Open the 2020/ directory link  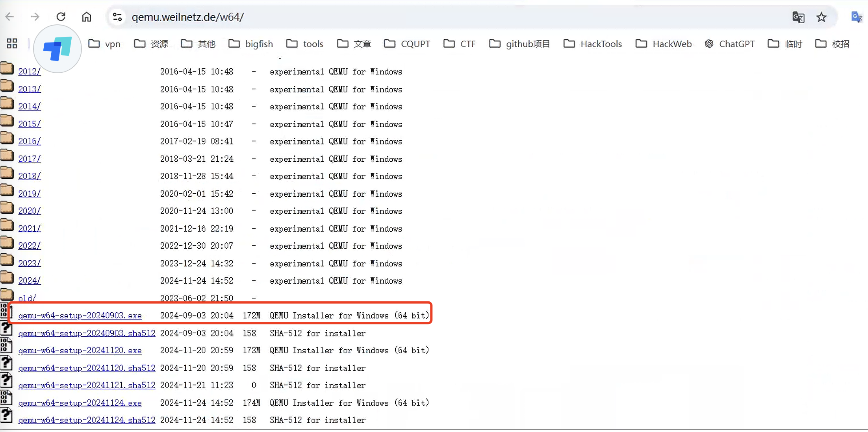[x=30, y=211]
